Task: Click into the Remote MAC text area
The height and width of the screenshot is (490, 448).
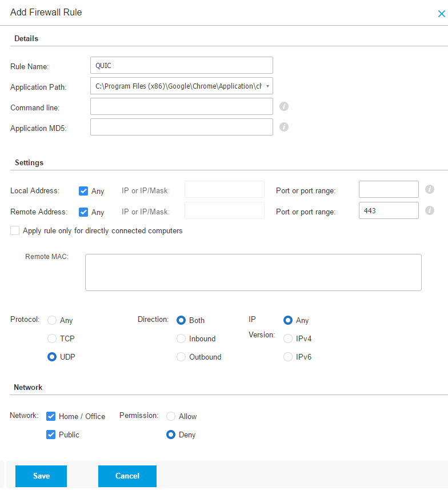Action: click(253, 272)
